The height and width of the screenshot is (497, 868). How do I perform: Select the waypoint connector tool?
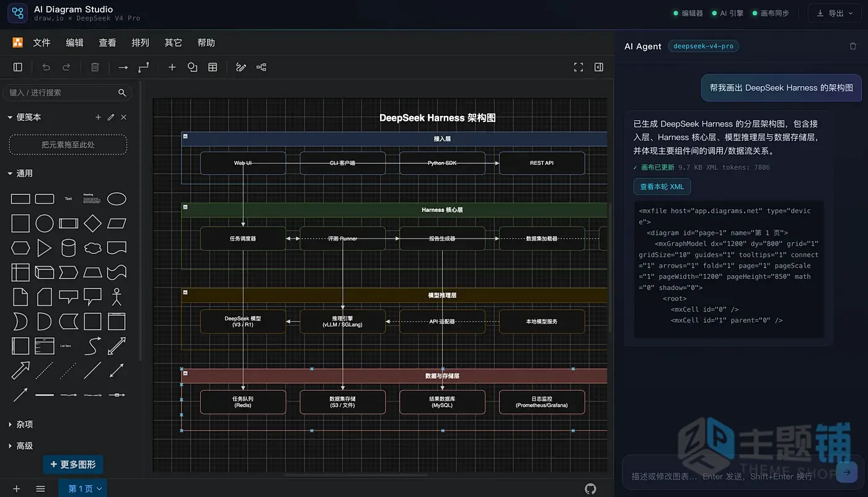[x=144, y=67]
